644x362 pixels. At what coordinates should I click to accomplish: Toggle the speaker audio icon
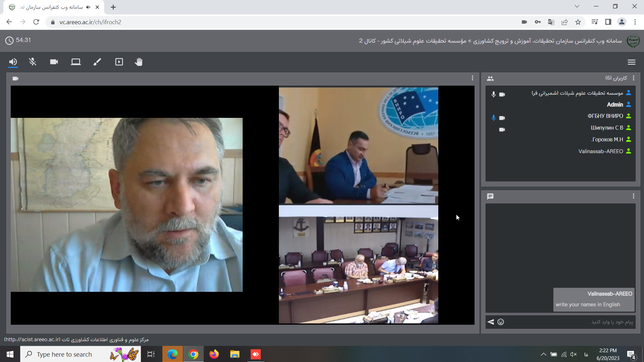(13, 62)
